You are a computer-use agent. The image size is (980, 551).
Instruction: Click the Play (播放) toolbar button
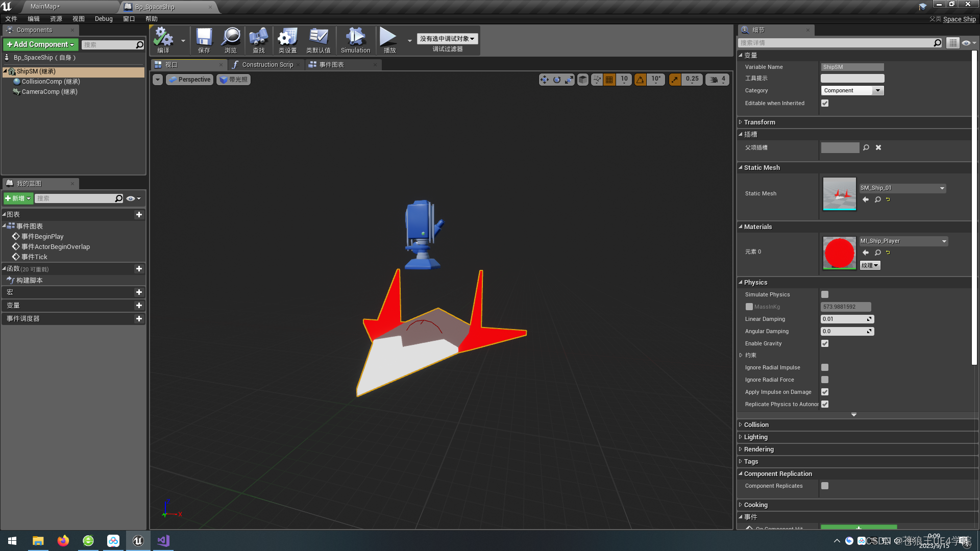click(x=389, y=40)
